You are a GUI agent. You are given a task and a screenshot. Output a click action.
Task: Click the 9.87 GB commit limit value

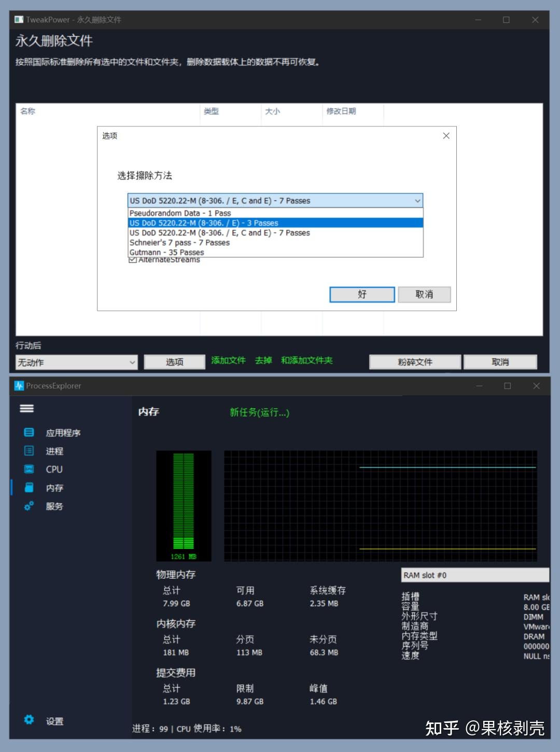[250, 702]
